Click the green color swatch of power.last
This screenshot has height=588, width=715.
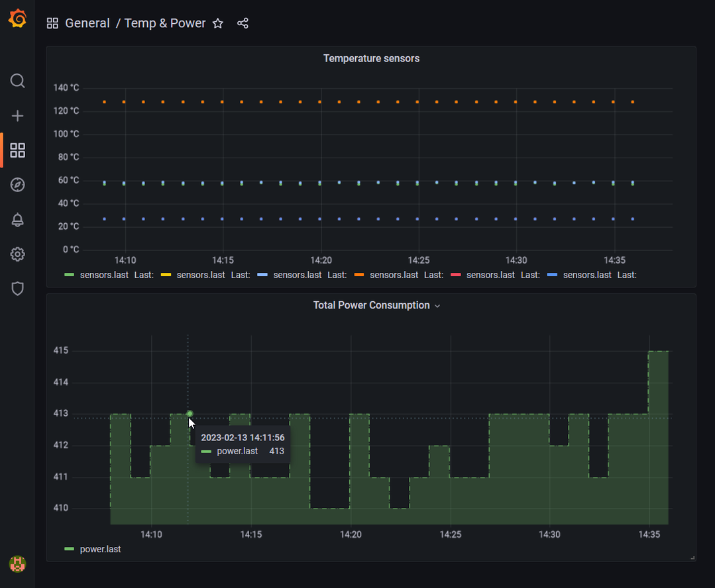70,549
